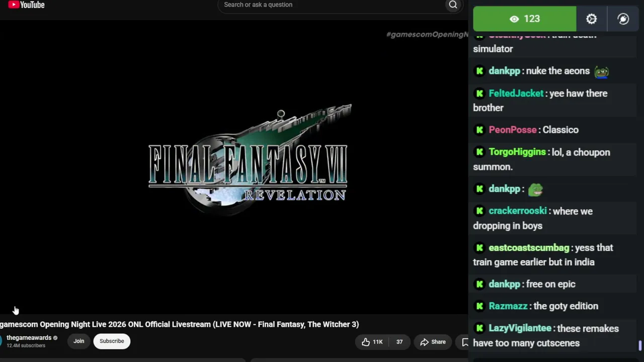This screenshot has width=644, height=362.
Task: Click the Kick badge beside PeonPosse
Action: pos(479,130)
